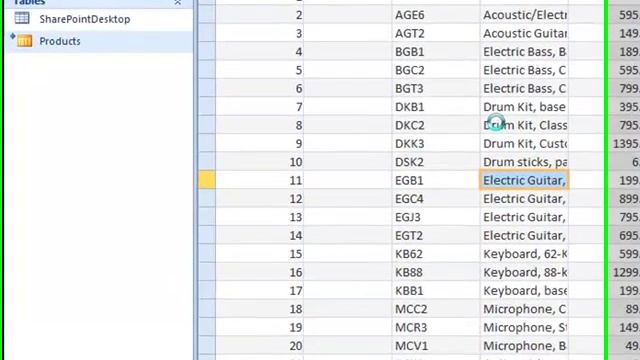Viewport: 640px width, 360px height.
Task: Click the product code MCV1
Action: tap(411, 346)
